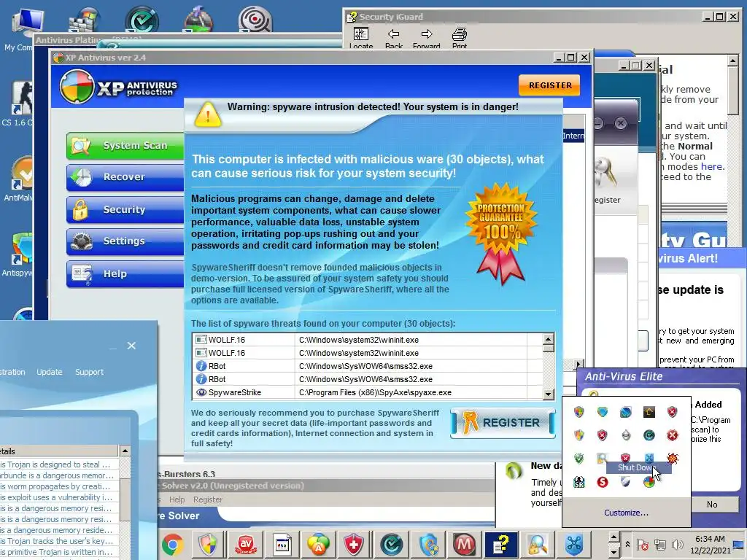The height and width of the screenshot is (560, 747).
Task: Click the red circle X icon in tray popup
Action: coord(672,435)
